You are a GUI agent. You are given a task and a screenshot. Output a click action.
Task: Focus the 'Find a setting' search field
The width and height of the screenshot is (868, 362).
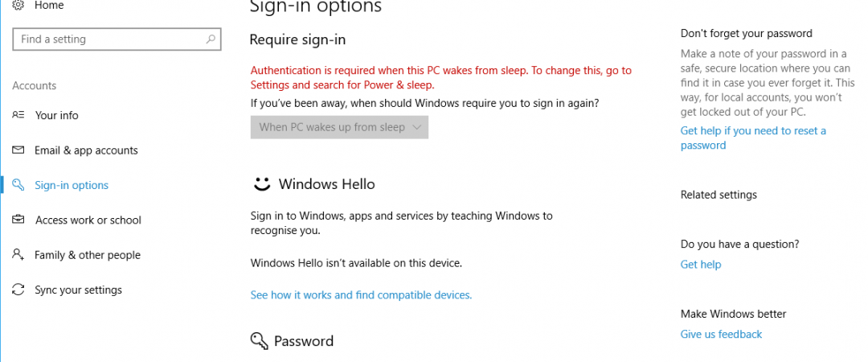pos(108,39)
